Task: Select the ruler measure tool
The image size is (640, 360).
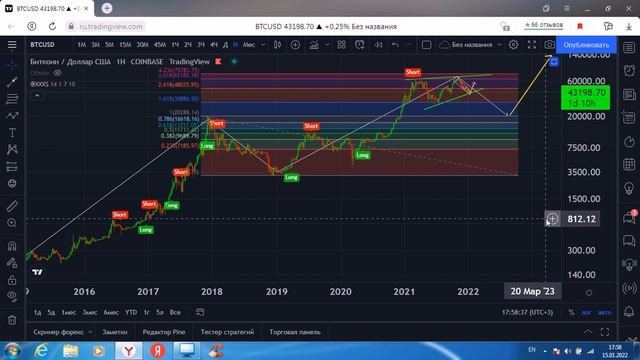Action: click(x=12, y=206)
